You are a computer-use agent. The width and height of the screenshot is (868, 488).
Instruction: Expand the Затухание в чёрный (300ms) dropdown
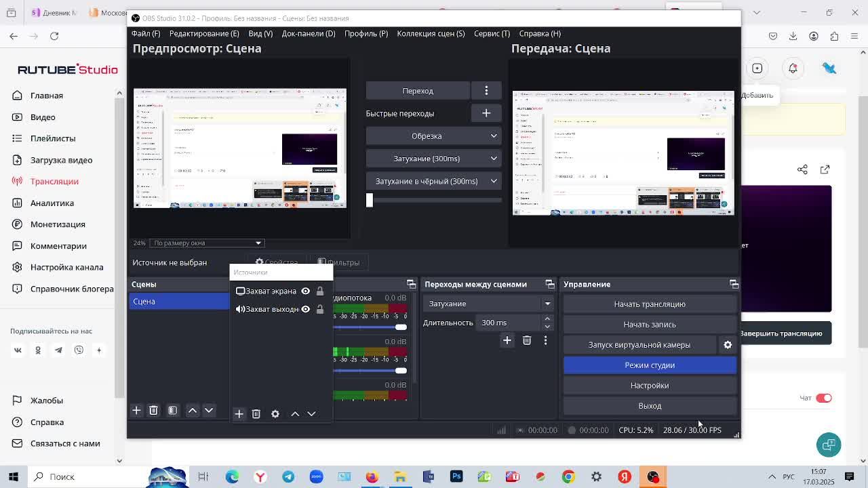(x=494, y=181)
